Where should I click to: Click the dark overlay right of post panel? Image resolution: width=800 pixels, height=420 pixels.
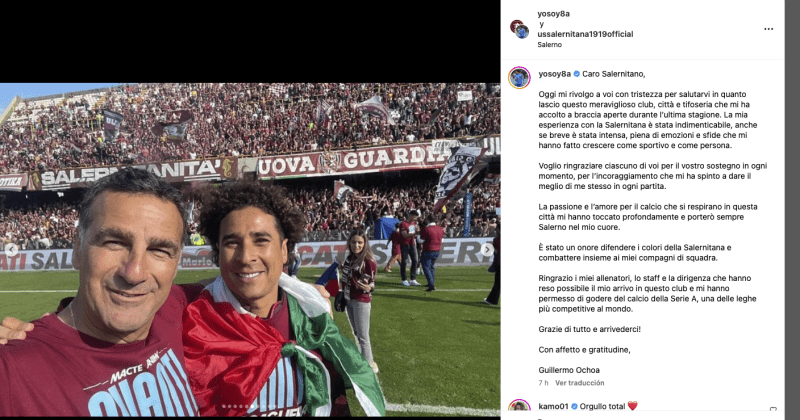pos(792,210)
